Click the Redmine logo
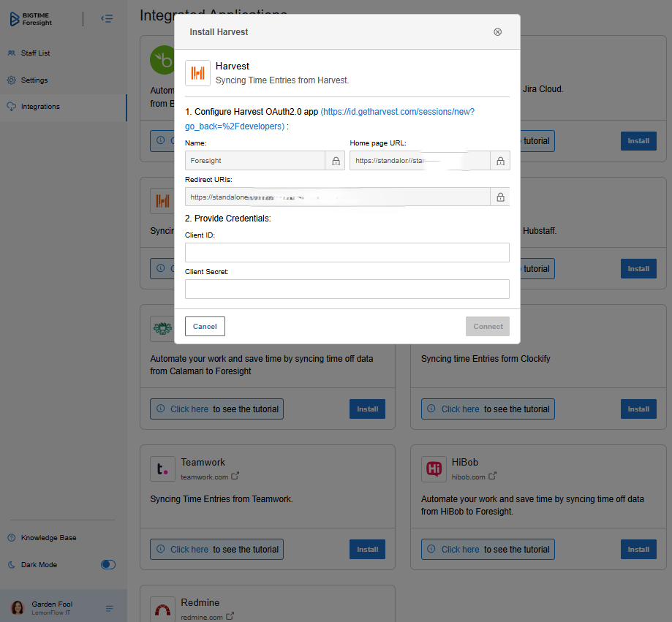The width and height of the screenshot is (672, 622). click(162, 609)
